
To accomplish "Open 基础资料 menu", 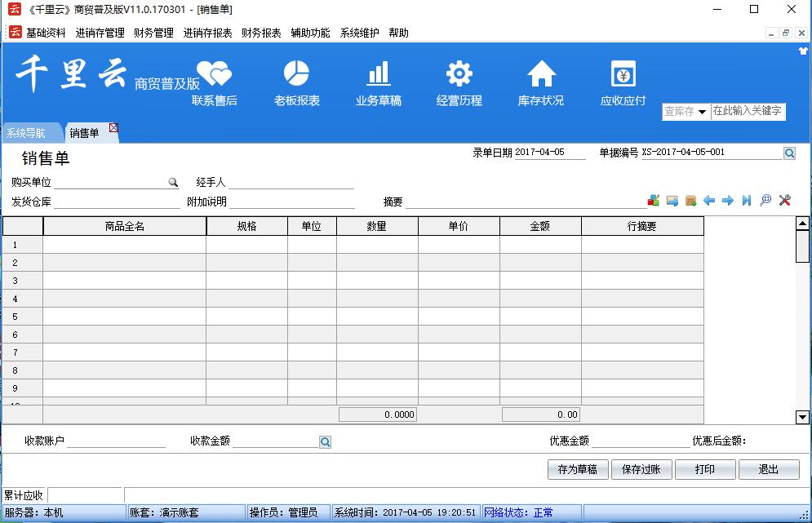I will (x=46, y=33).
